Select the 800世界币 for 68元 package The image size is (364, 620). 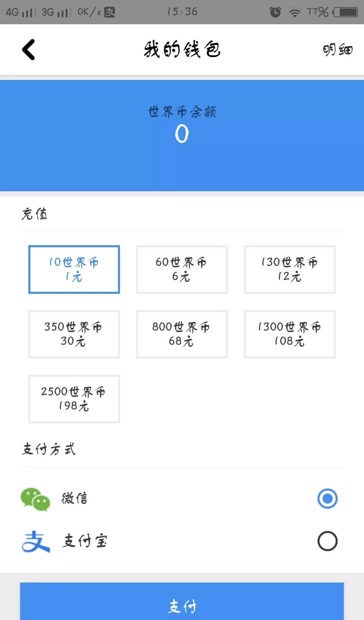[x=182, y=334]
